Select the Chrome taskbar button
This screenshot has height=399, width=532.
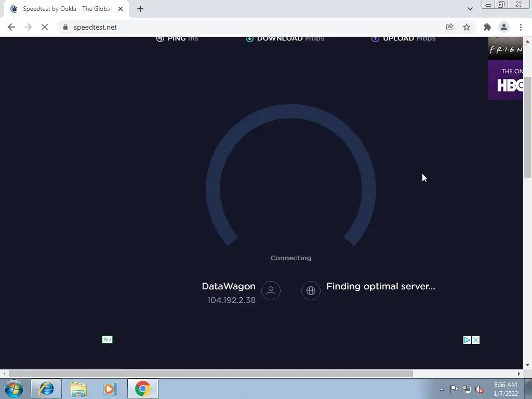click(x=142, y=389)
